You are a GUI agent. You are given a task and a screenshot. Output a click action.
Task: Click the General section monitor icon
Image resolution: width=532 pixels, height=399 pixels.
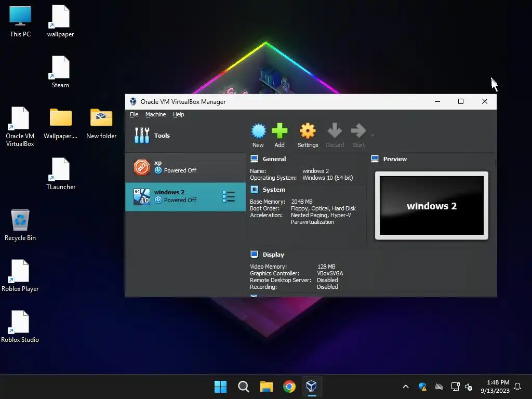coord(254,158)
